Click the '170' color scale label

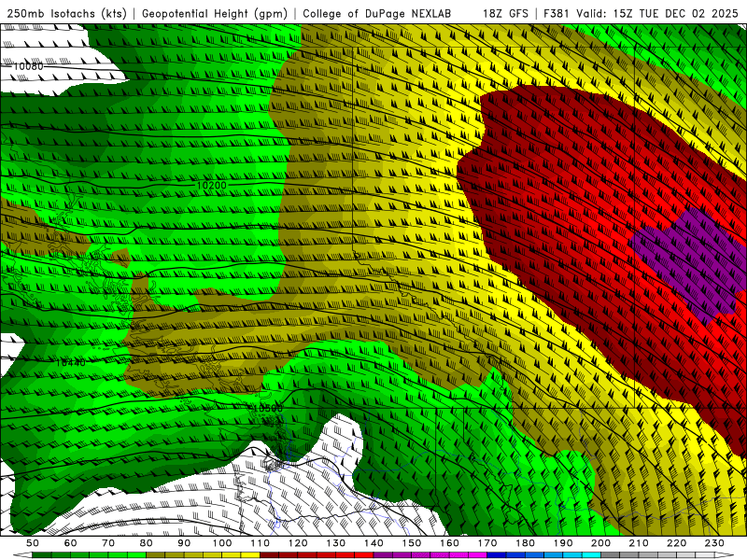click(x=487, y=543)
